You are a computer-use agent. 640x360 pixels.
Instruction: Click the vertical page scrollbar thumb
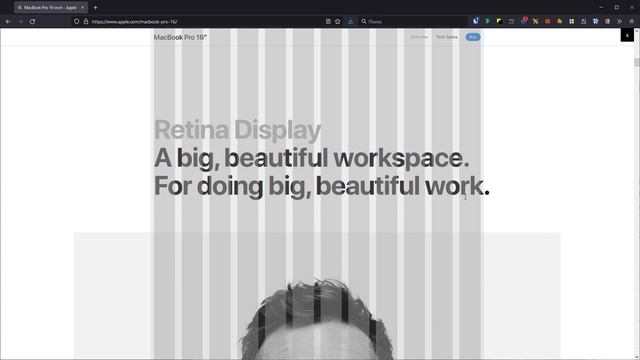coord(636,62)
